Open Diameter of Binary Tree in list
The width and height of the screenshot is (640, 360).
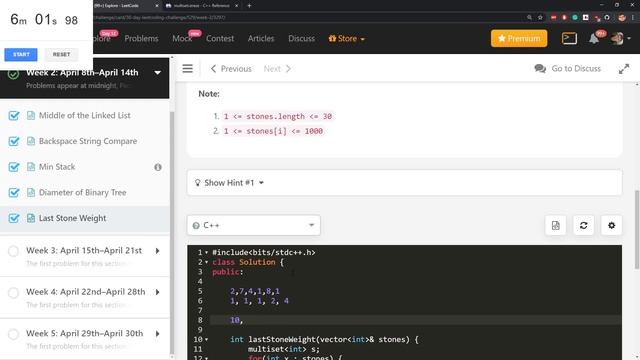(x=82, y=192)
